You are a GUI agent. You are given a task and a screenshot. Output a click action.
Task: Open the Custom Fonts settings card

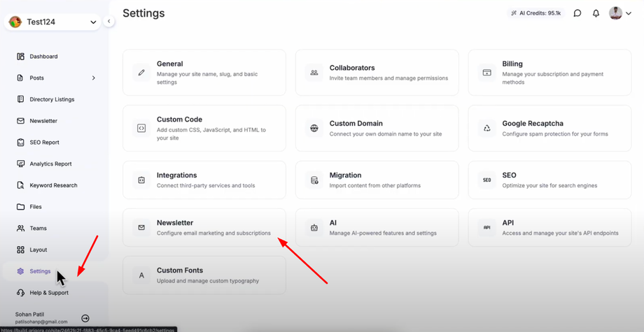(204, 275)
